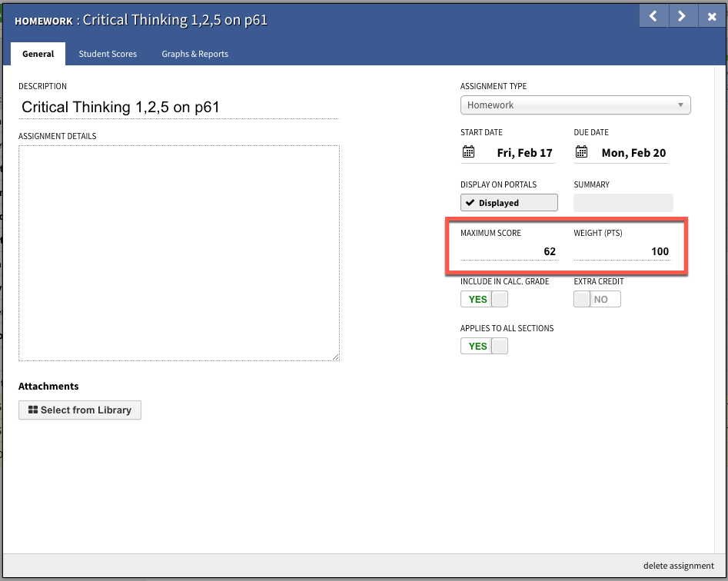728x581 pixels.
Task: Open the Fri, Feb 17 start date picker
Action: tap(524, 153)
